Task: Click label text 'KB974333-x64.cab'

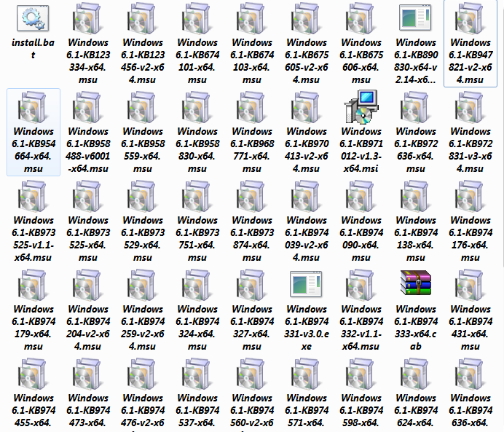Action: point(416,334)
